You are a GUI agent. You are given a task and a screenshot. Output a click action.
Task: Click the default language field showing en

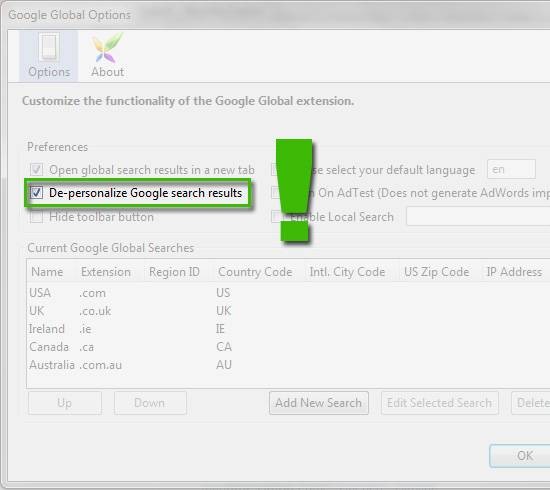[x=511, y=169]
